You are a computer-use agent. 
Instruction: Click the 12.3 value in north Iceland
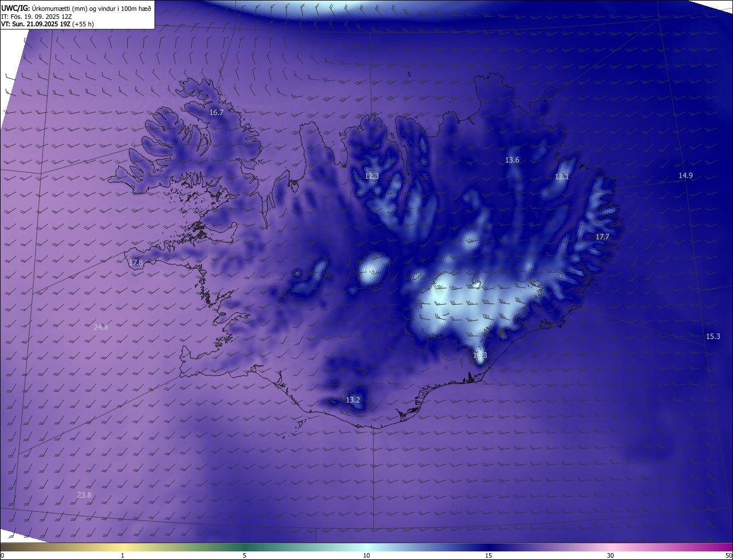pos(372,176)
